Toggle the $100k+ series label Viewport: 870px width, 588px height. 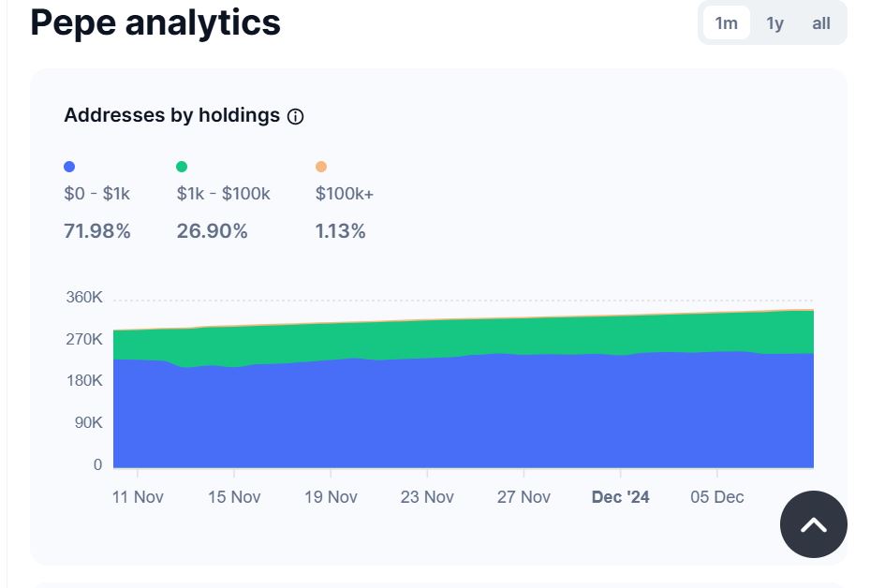point(344,194)
